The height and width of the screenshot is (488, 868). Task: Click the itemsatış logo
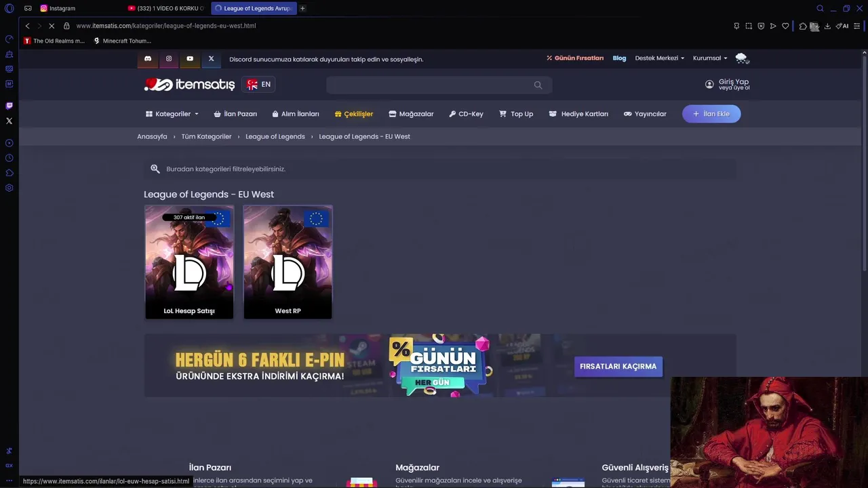pos(189,85)
